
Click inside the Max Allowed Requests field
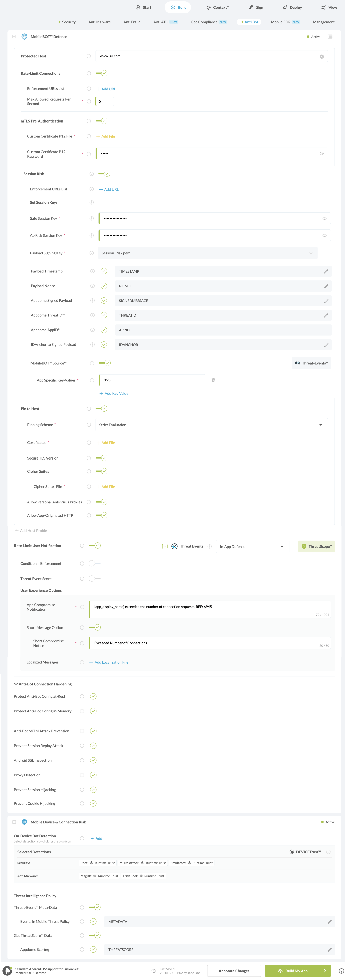(x=105, y=101)
